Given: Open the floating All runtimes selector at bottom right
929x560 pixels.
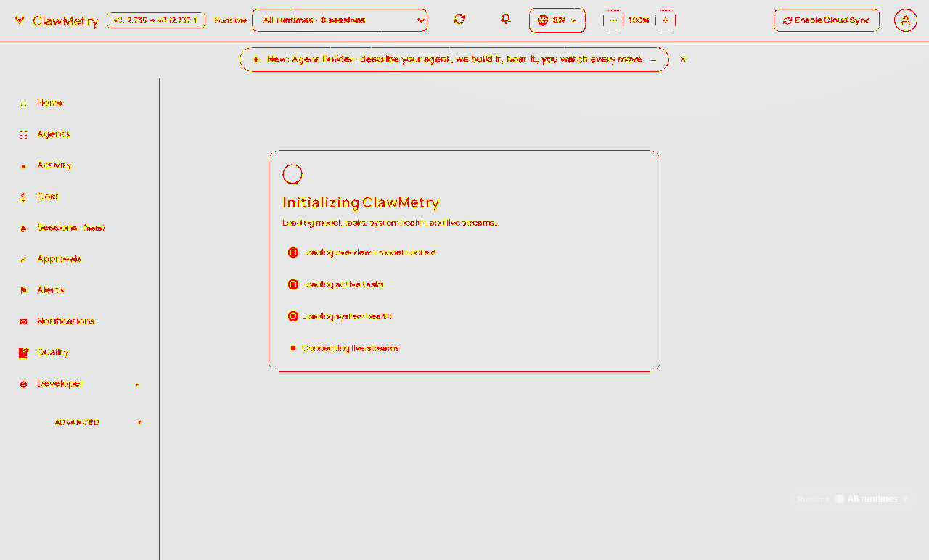Looking at the screenshot, I should pos(852,499).
